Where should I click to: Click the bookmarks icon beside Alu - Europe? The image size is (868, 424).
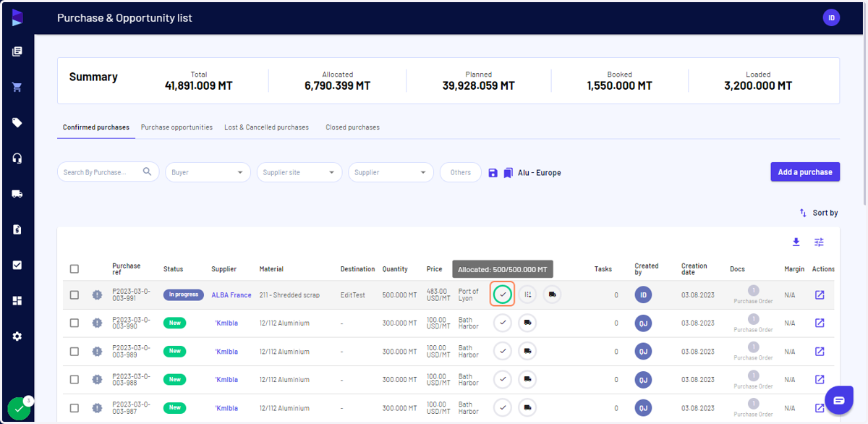coord(509,173)
